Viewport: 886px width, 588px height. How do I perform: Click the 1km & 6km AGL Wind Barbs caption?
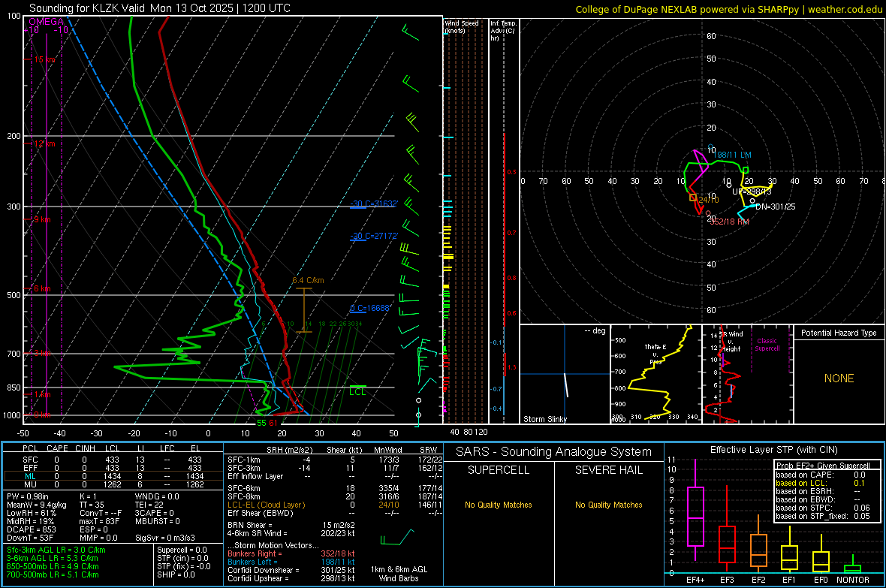pos(399,574)
